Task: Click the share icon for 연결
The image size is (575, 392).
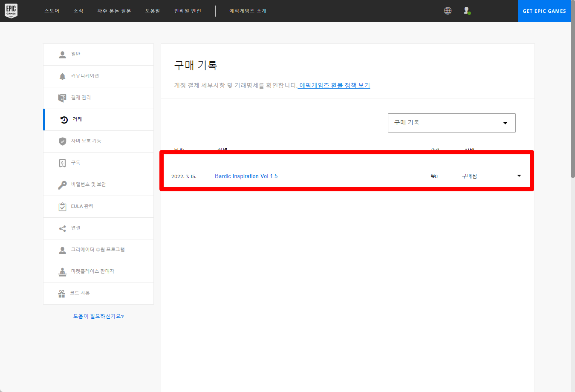Action: [62, 228]
